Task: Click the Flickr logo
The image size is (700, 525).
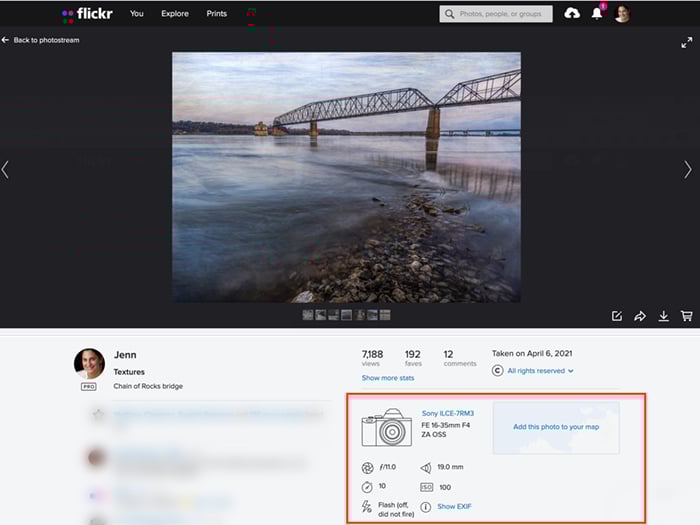Action: point(87,14)
